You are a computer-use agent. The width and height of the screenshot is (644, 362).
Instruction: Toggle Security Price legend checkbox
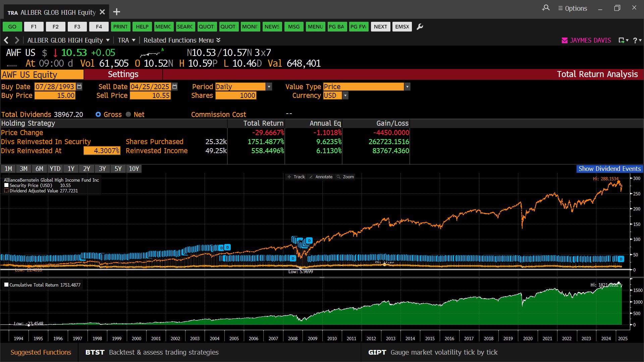[6, 185]
